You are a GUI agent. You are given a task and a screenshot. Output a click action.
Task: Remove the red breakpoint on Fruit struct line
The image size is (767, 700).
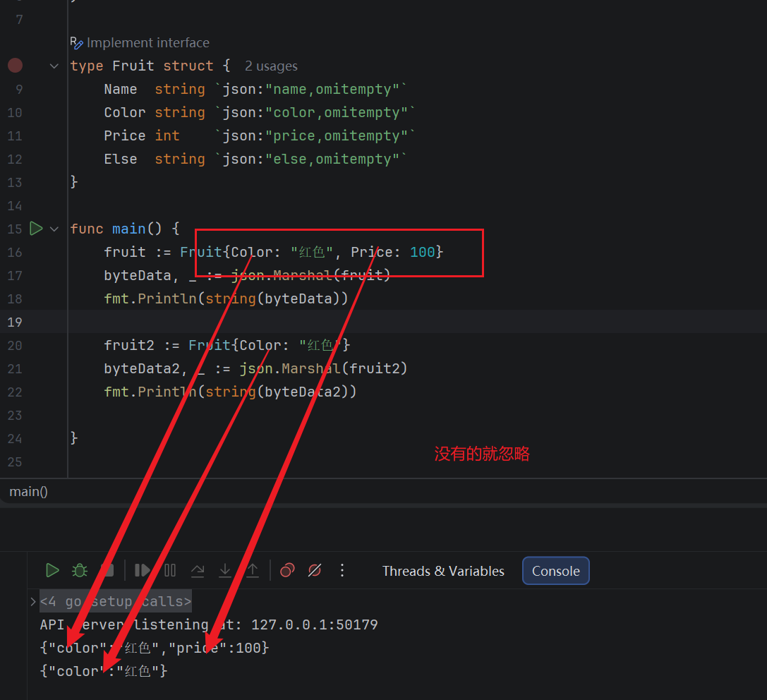tap(15, 66)
